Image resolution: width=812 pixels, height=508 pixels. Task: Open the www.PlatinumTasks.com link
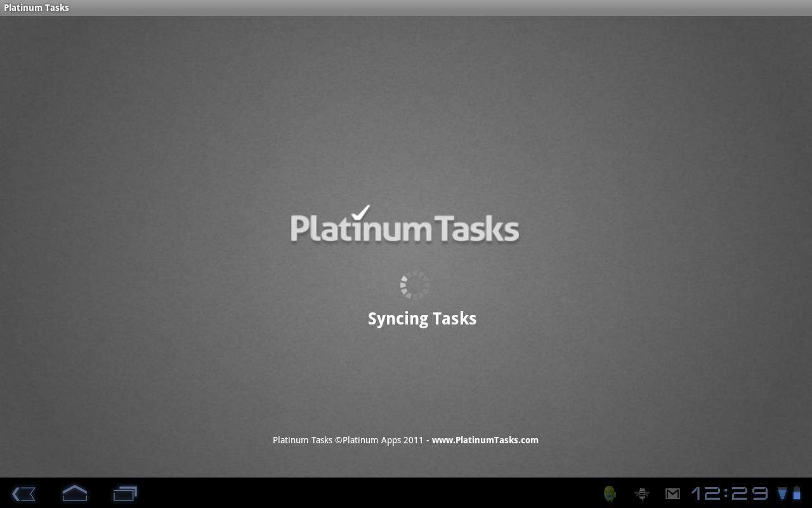coord(485,439)
